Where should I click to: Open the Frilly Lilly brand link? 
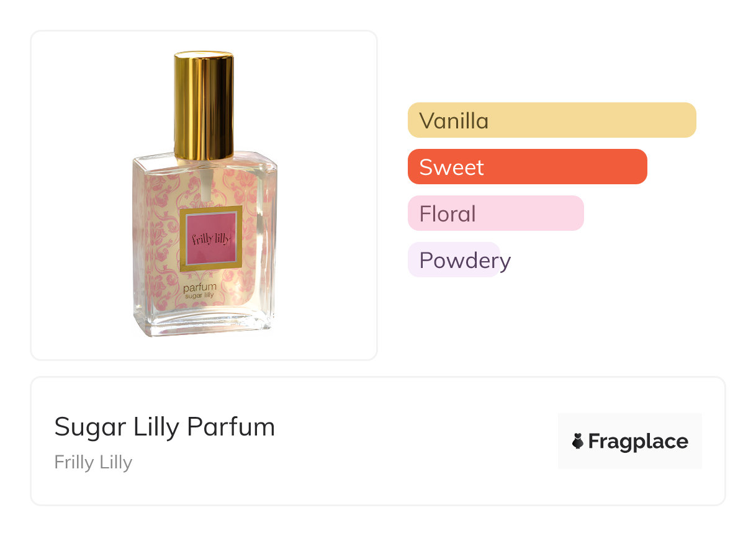click(x=93, y=462)
